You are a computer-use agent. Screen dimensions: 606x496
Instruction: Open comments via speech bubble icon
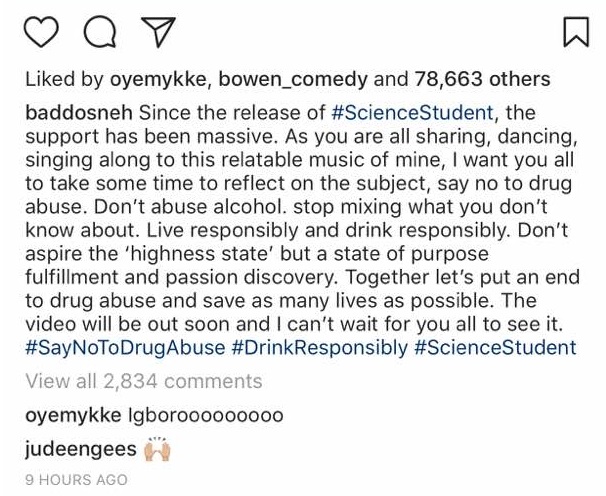coord(99,34)
